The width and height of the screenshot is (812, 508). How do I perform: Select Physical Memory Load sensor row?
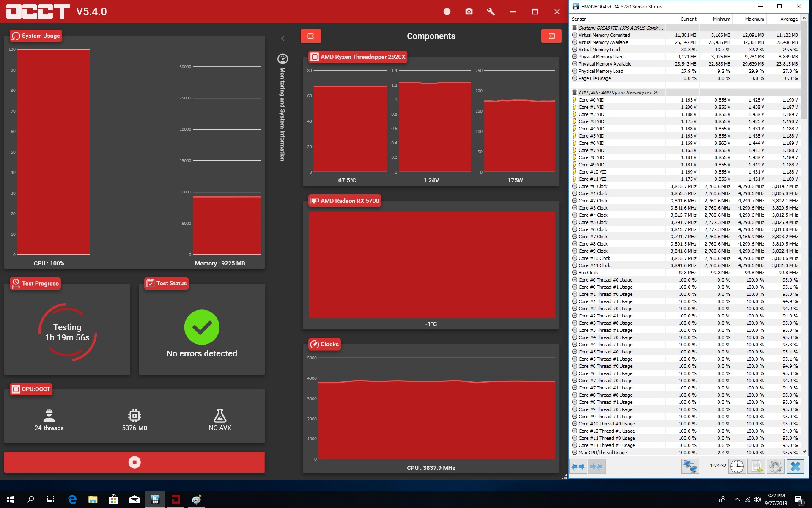pos(685,71)
